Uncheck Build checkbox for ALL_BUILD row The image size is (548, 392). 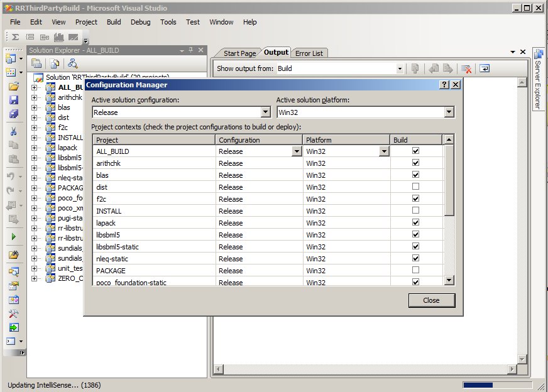tap(415, 151)
